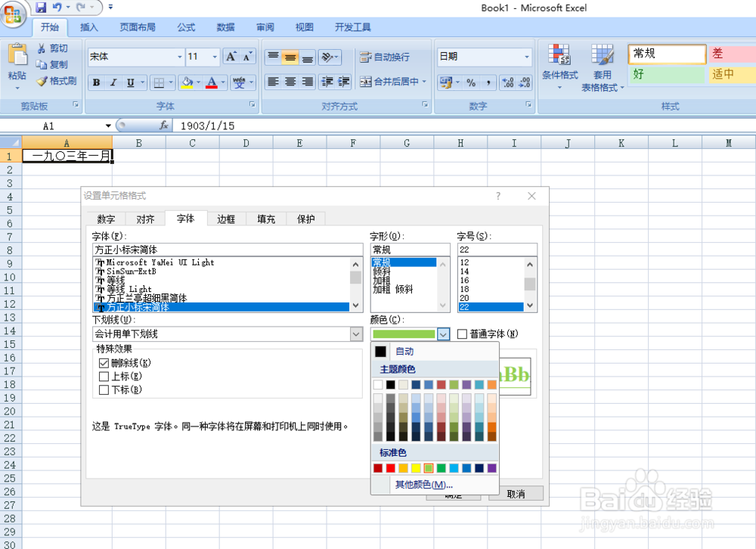Image resolution: width=756 pixels, height=549 pixels.
Task: Click the Conditional Formatting icon
Action: [559, 54]
